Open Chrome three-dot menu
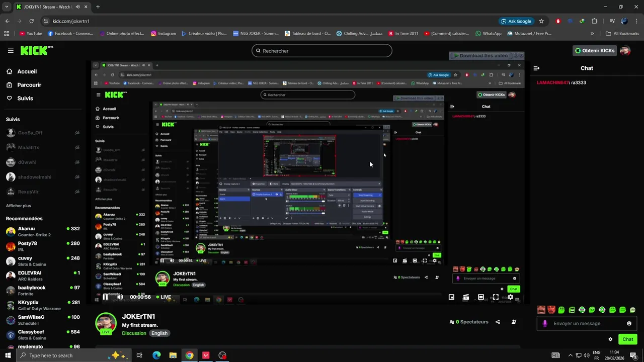Viewport: 644px width, 362px height. (x=636, y=21)
